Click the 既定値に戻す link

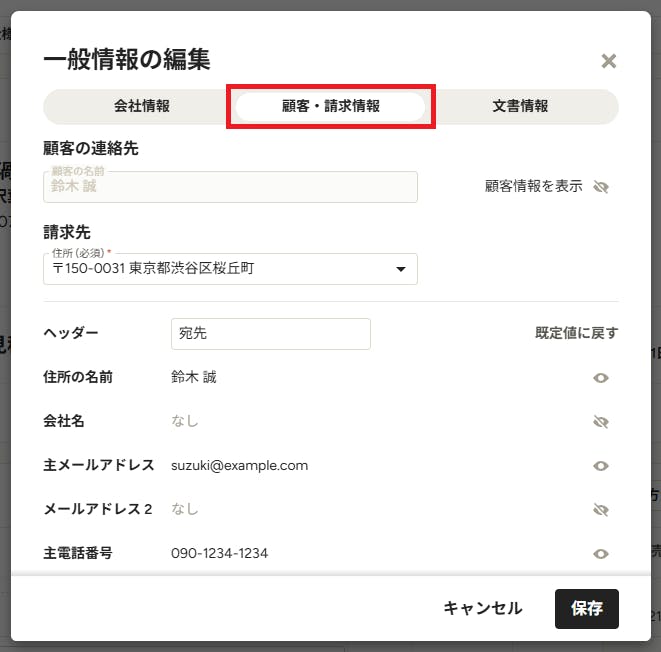tap(576, 333)
